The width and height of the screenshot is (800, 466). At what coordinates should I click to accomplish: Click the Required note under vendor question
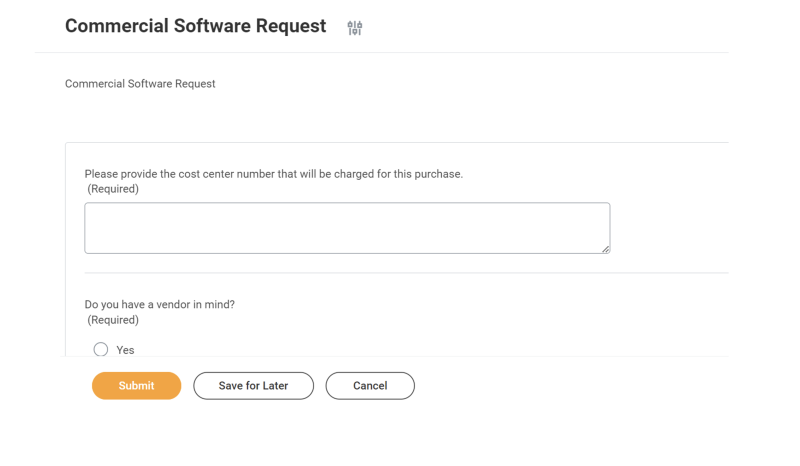[x=113, y=320]
